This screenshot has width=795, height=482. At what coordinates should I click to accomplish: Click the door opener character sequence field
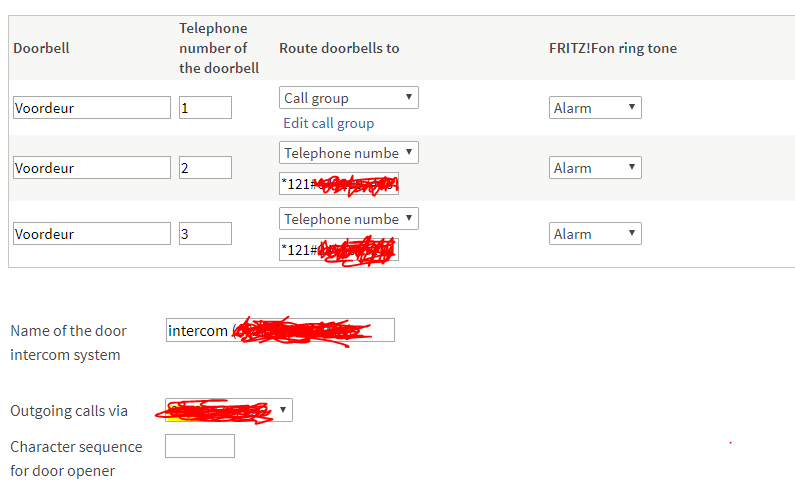pyautogui.click(x=199, y=446)
